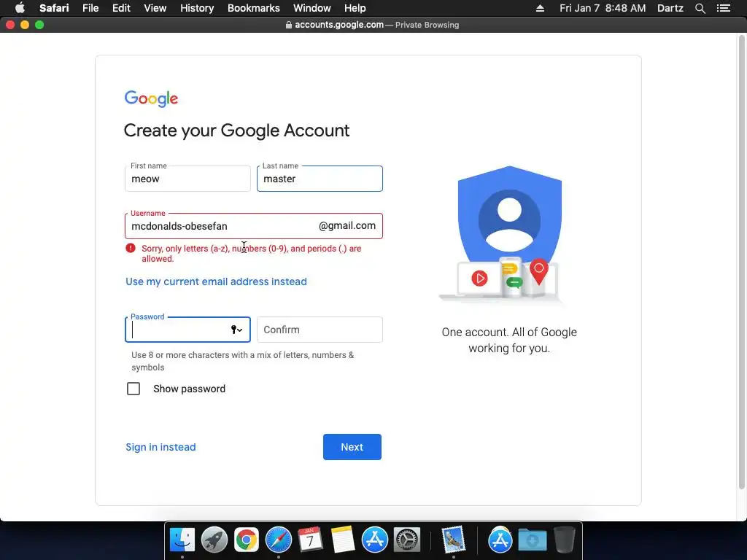Open Notification Center list icon
Image resolution: width=747 pixels, height=560 pixels.
(724, 8)
